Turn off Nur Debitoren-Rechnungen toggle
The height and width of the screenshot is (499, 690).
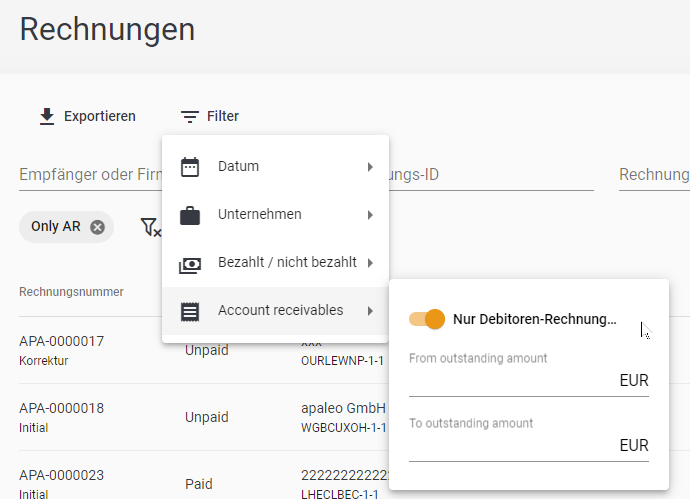[x=427, y=319]
